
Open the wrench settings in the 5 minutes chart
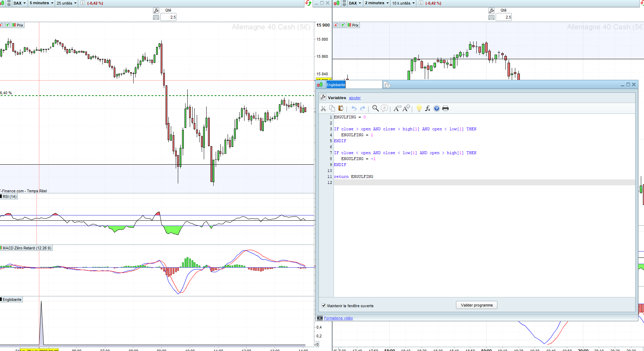pyautogui.click(x=156, y=11)
